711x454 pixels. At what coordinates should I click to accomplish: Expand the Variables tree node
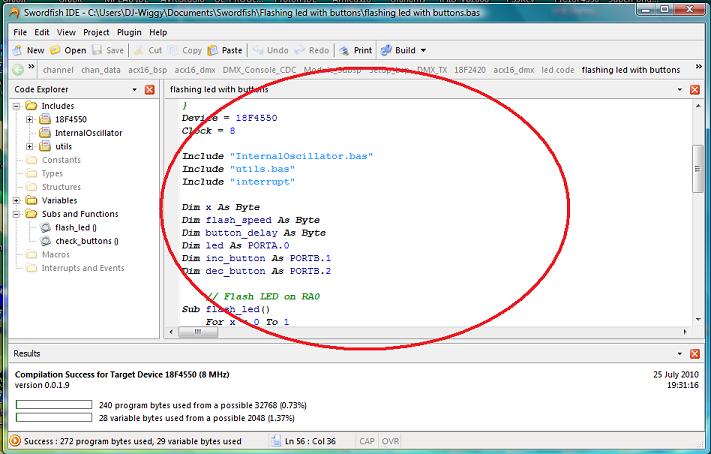point(16,200)
